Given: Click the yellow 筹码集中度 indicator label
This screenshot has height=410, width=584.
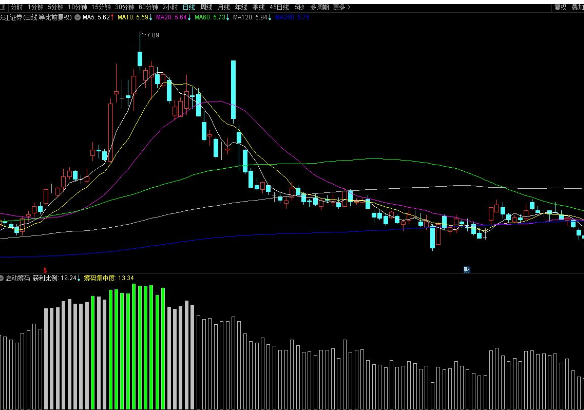Looking at the screenshot, I should [109, 278].
